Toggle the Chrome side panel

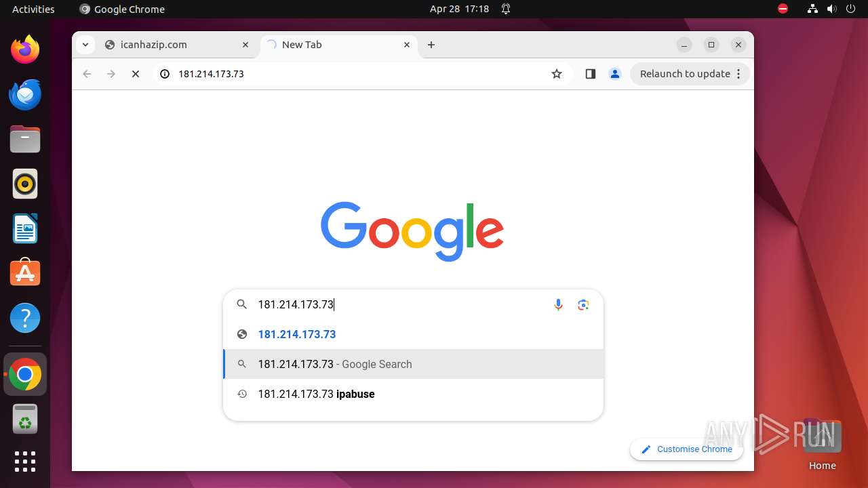pyautogui.click(x=591, y=74)
